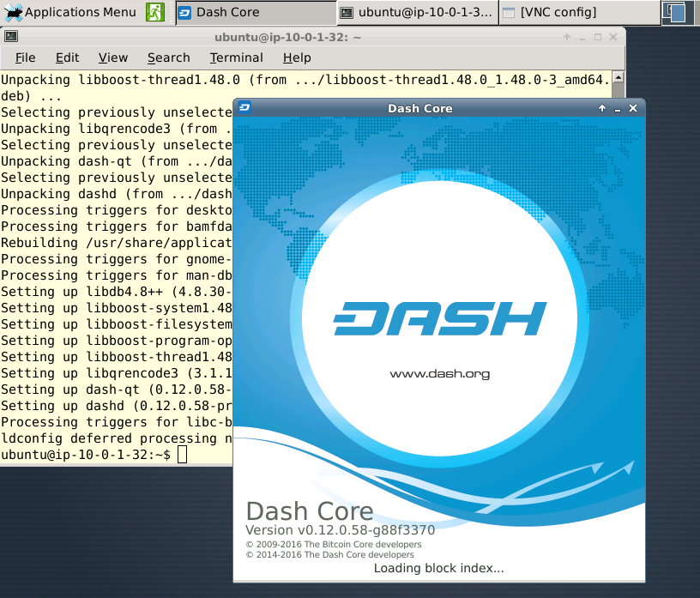This screenshot has height=598, width=700.
Task: Minimize the terminal window
Action: point(582,38)
